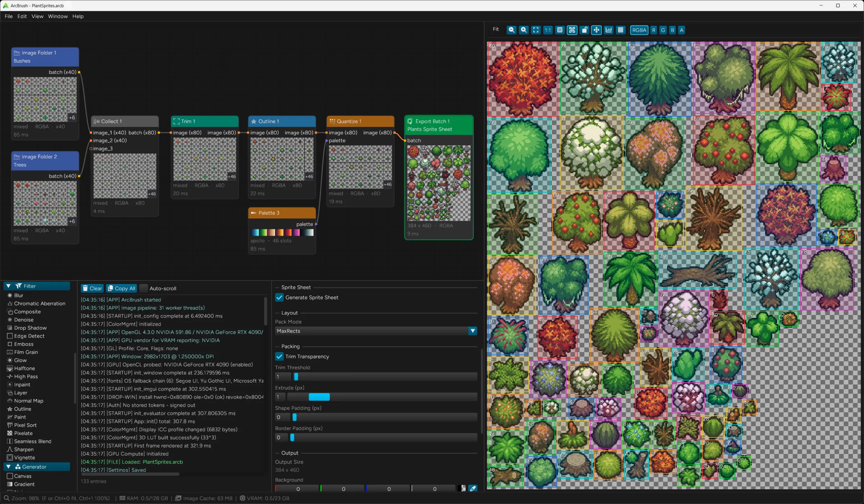Click the Image Folder 1 folder icon
864x504 pixels.
(x=17, y=53)
